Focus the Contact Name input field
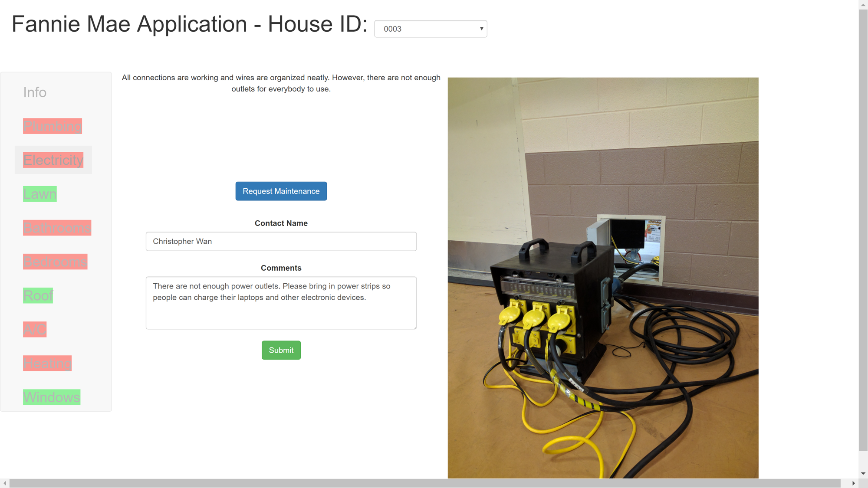Viewport: 868px width, 488px height. 281,241
